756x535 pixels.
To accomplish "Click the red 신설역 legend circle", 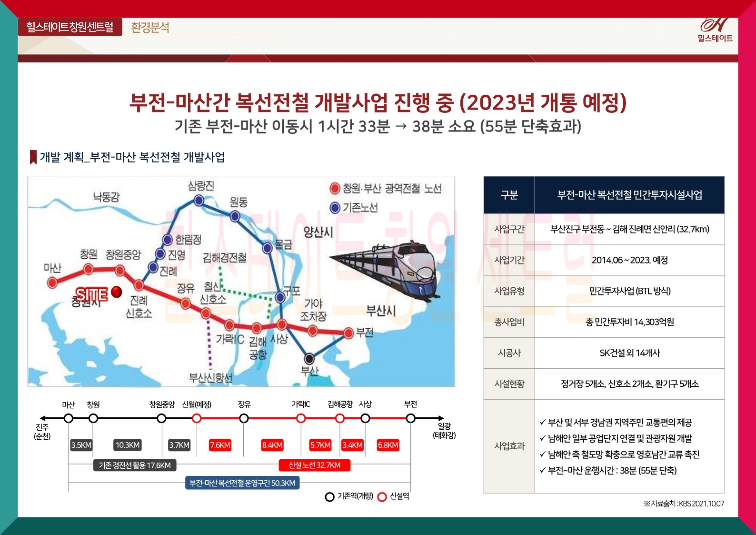I will coord(382,497).
